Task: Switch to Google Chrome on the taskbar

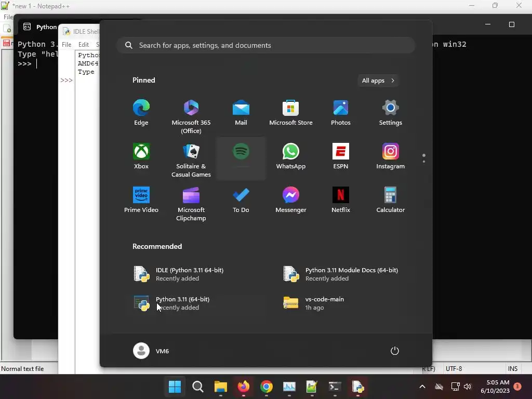Action: [267, 387]
